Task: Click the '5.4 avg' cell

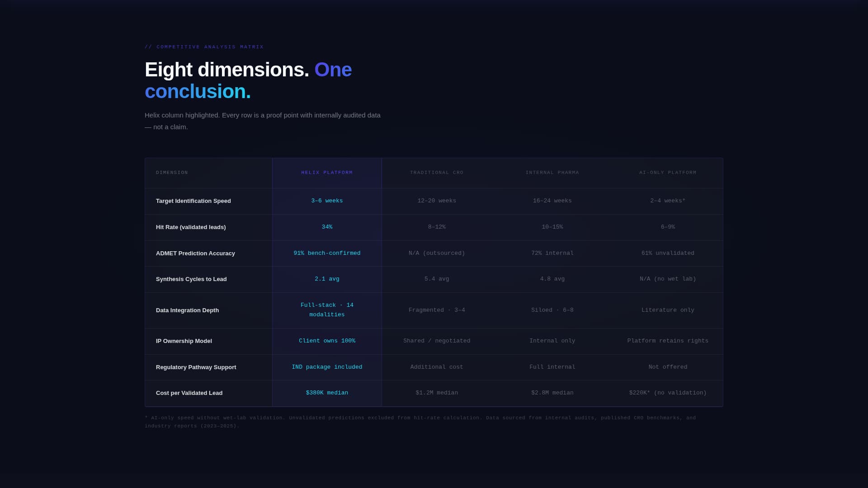Action: point(437,279)
